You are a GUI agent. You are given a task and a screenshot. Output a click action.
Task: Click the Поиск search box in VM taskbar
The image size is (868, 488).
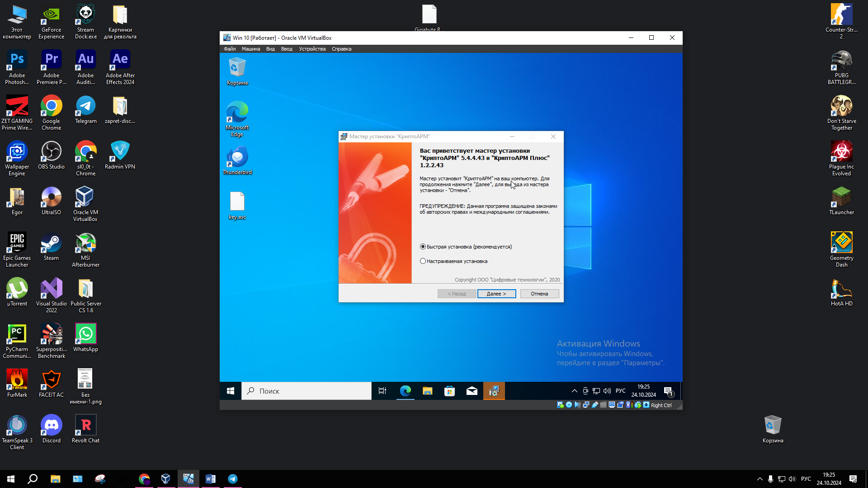click(307, 391)
